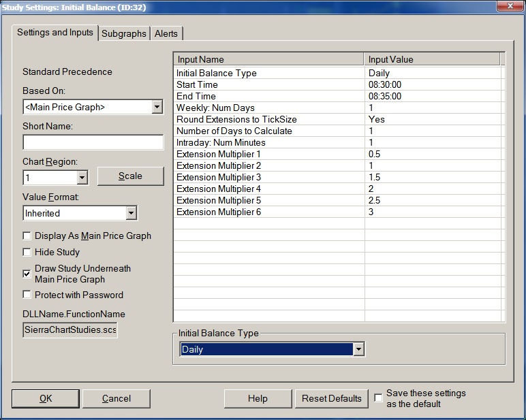Close the Study Settings dialog
The width and height of the screenshot is (526, 420).
pos(510,5)
